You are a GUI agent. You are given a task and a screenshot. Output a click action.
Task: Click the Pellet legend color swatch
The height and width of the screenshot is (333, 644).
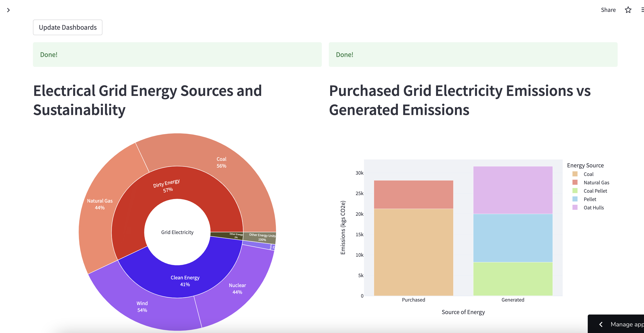coord(575,199)
